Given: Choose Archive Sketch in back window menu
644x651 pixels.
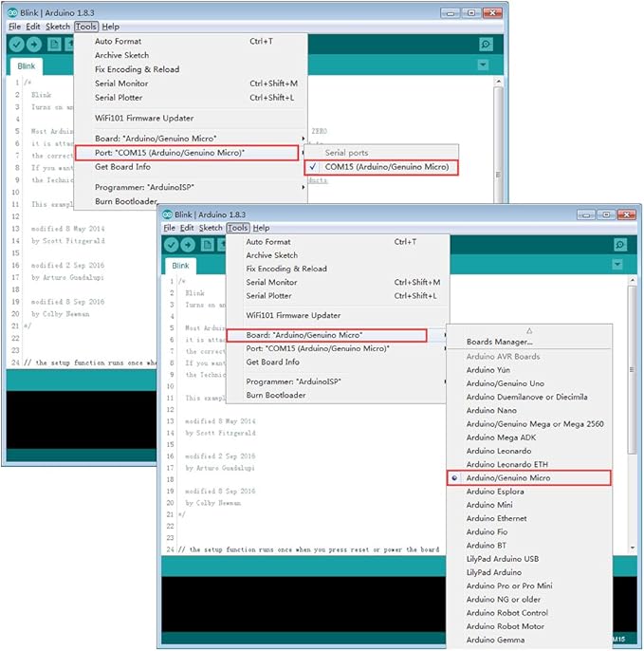Looking at the screenshot, I should click(191, 55).
